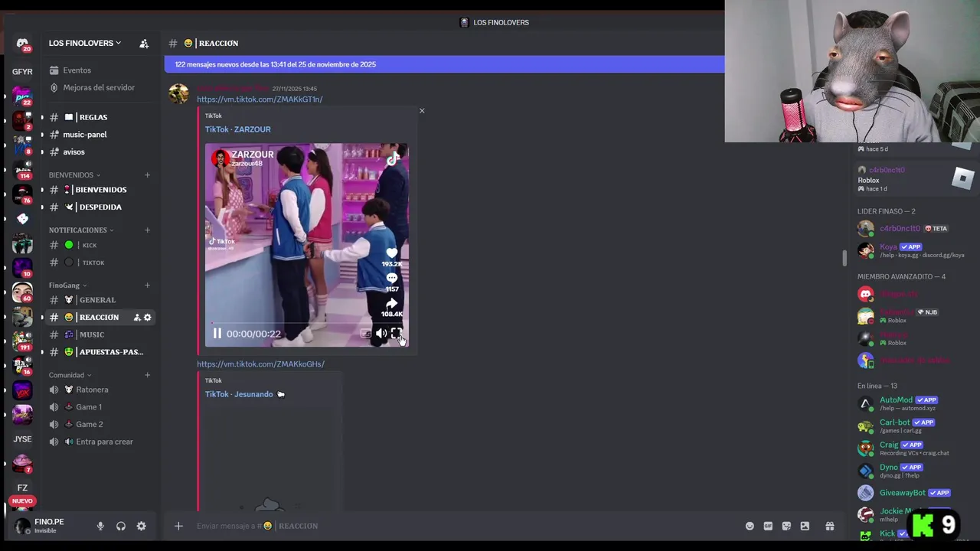Open the GFYR server in sidebar
Viewport: 980px width, 551px height.
22,72
